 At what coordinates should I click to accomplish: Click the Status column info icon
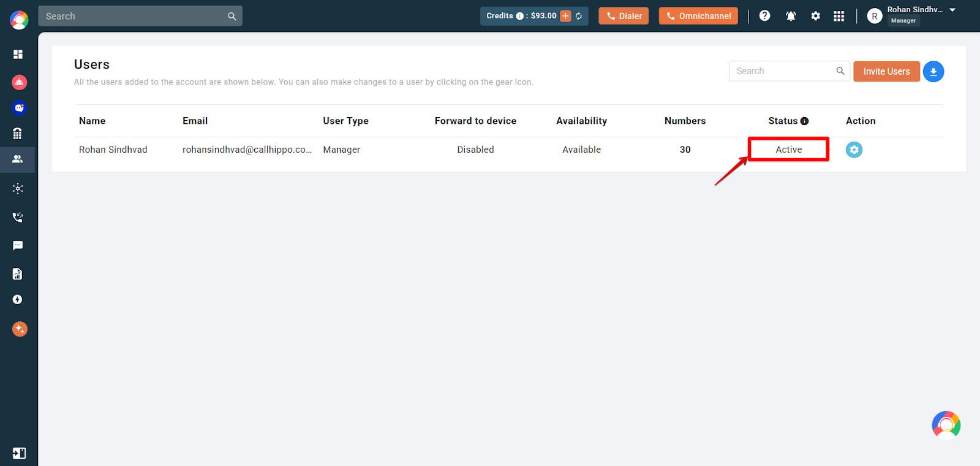coord(805,121)
